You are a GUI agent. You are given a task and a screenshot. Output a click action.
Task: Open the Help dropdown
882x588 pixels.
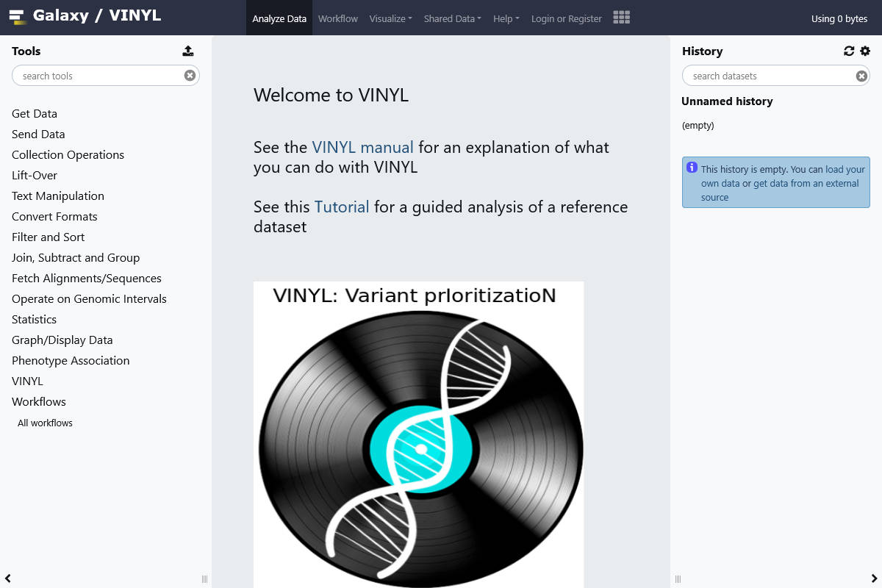506,18
